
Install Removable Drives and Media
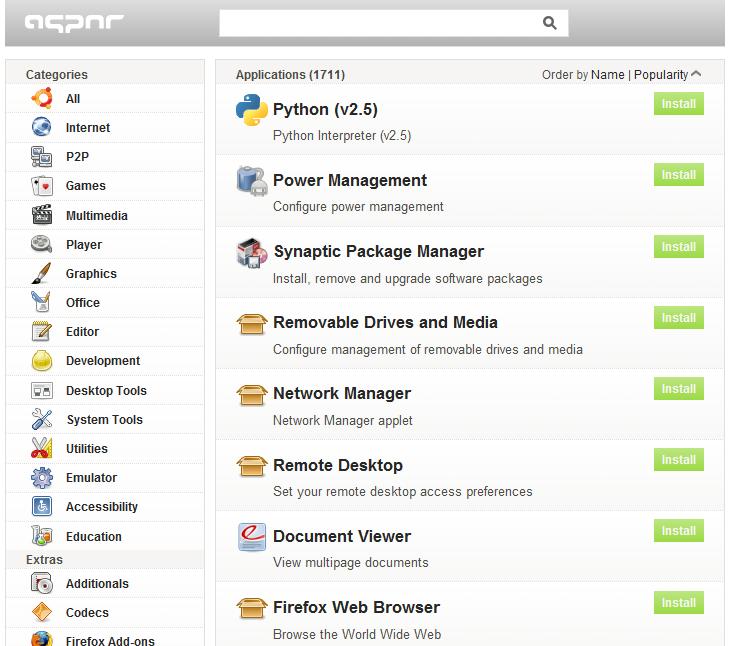point(678,318)
